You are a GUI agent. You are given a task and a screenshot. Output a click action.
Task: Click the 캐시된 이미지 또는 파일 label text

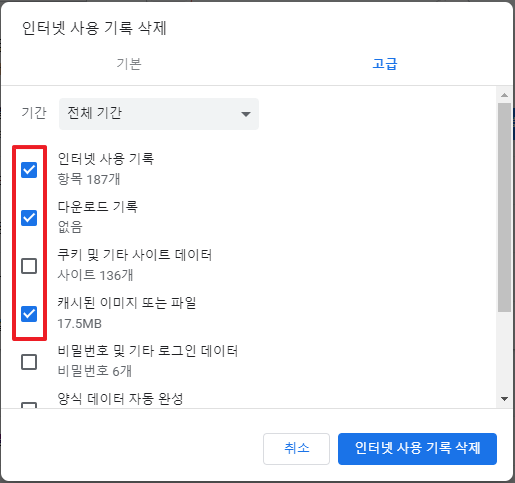tap(127, 303)
